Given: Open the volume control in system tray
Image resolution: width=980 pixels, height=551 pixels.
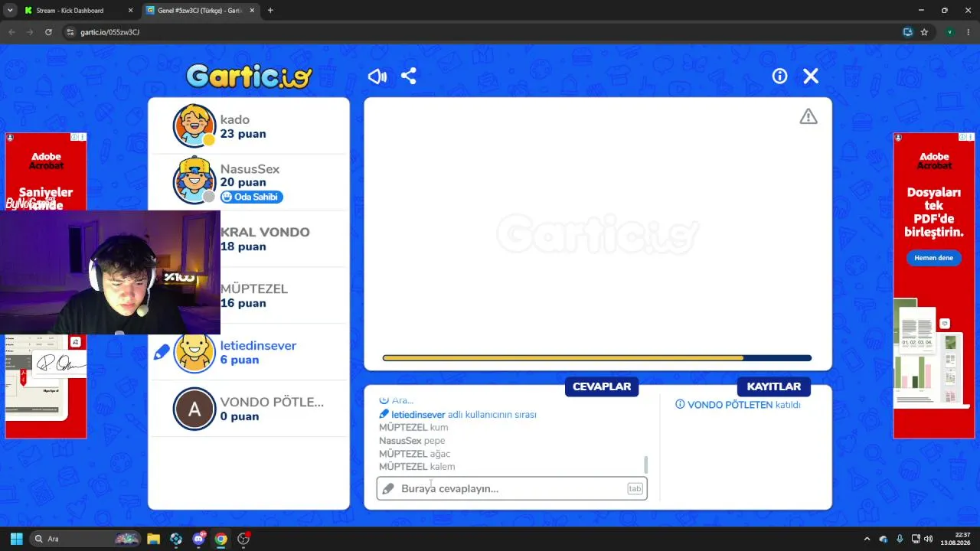Looking at the screenshot, I should [928, 539].
